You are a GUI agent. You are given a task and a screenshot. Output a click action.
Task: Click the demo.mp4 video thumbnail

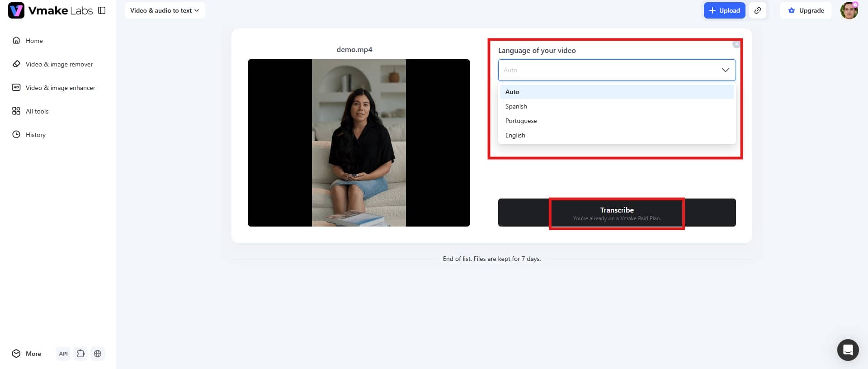(359, 143)
